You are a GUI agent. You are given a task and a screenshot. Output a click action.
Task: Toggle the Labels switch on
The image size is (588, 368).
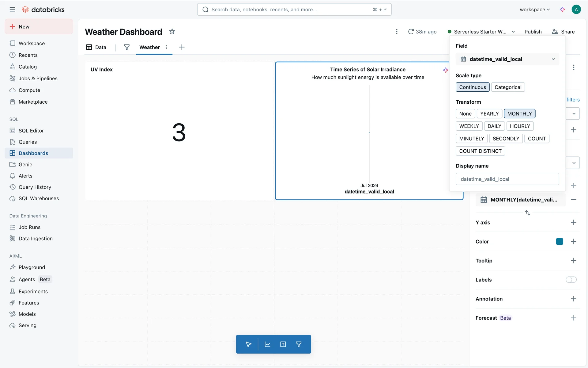click(x=571, y=280)
